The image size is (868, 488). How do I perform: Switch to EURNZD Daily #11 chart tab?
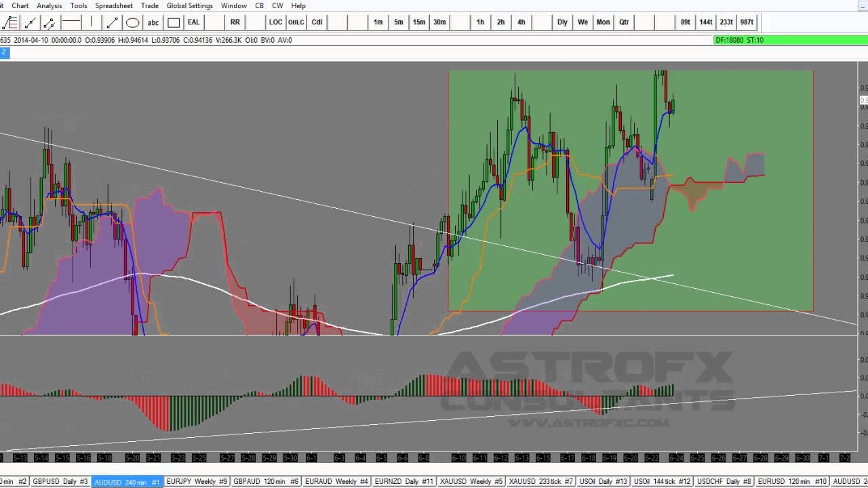click(x=404, y=481)
